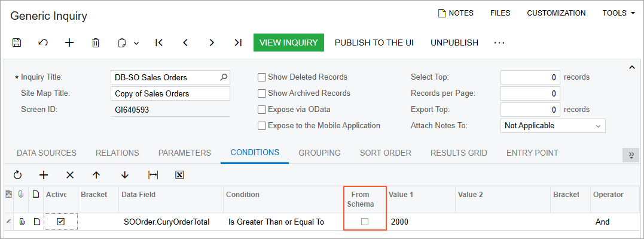Expand clipboard dropdown arrow
Image resolution: width=644 pixels, height=239 pixels.
tap(136, 43)
